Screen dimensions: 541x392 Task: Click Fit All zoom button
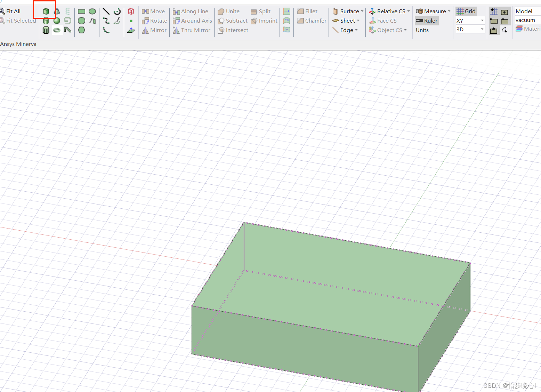[x=10, y=11]
